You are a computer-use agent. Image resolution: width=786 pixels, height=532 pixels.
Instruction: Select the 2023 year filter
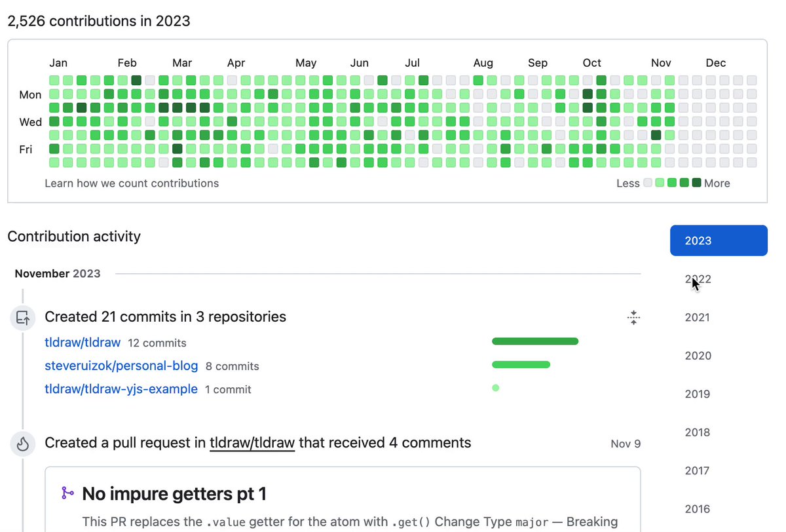[718, 240]
